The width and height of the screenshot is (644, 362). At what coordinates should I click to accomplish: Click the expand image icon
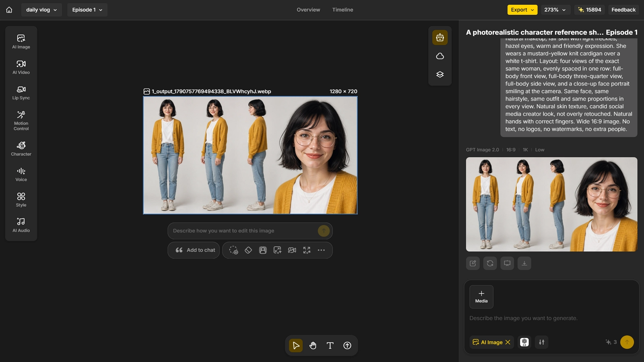pyautogui.click(x=307, y=250)
